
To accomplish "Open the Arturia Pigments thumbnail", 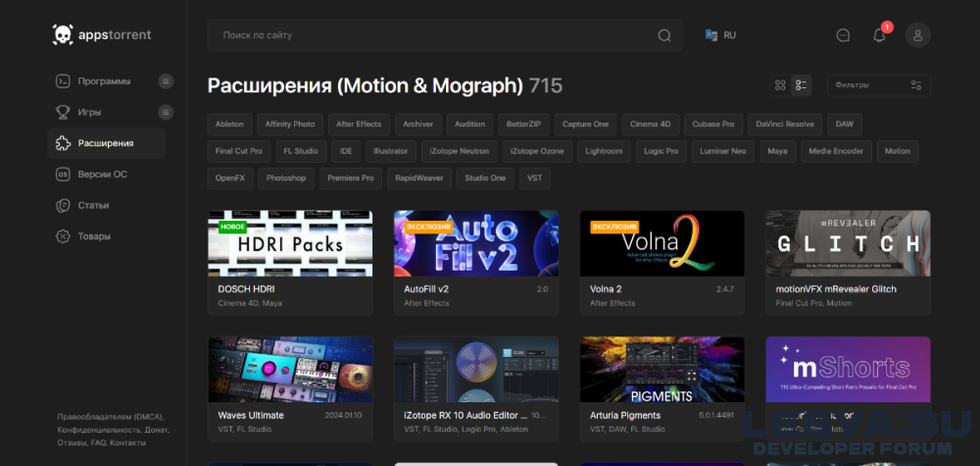I will pyautogui.click(x=661, y=370).
